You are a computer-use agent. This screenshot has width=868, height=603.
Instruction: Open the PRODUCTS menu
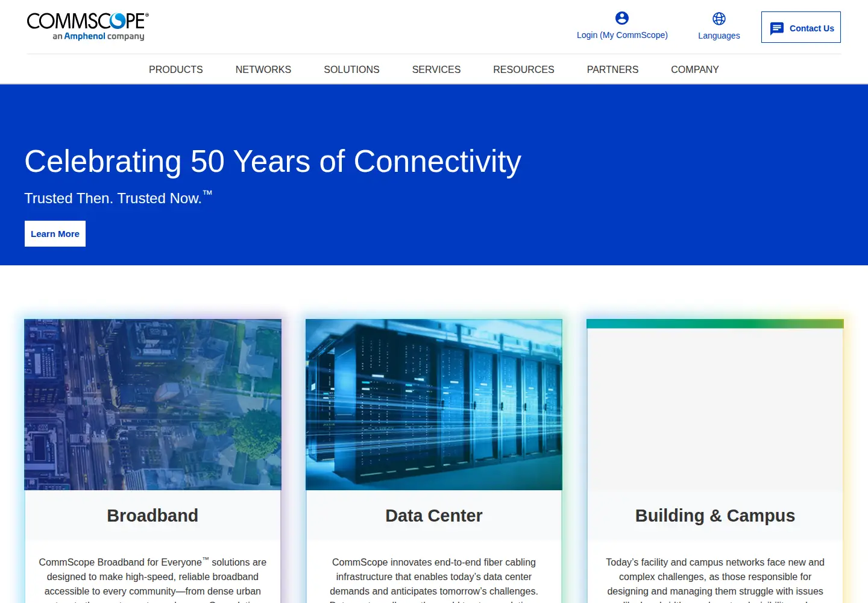click(176, 69)
